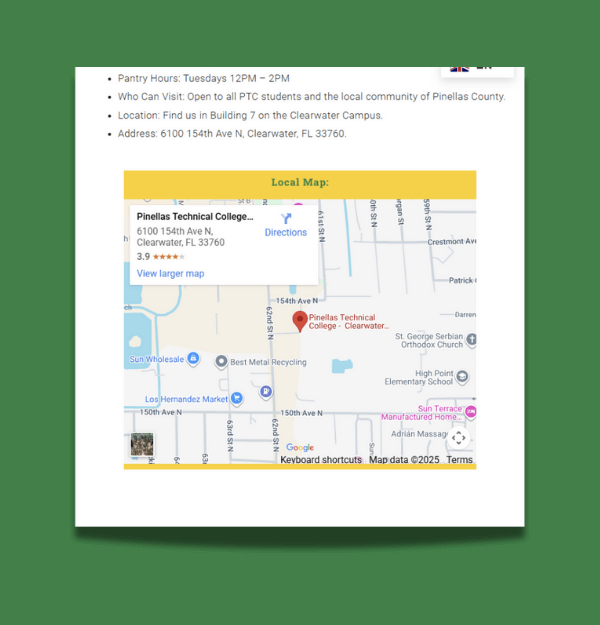Screen dimensions: 600x625
Task: Click the 3.9 star rating
Action: coord(160,257)
